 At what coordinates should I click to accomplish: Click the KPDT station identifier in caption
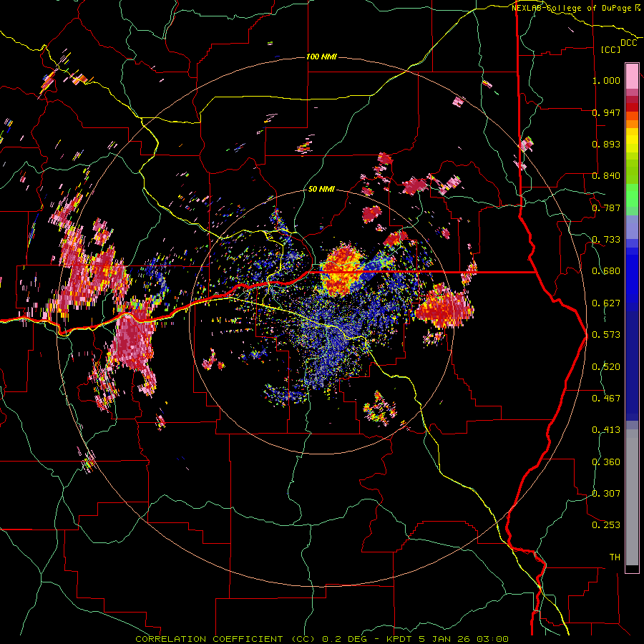tap(400, 639)
